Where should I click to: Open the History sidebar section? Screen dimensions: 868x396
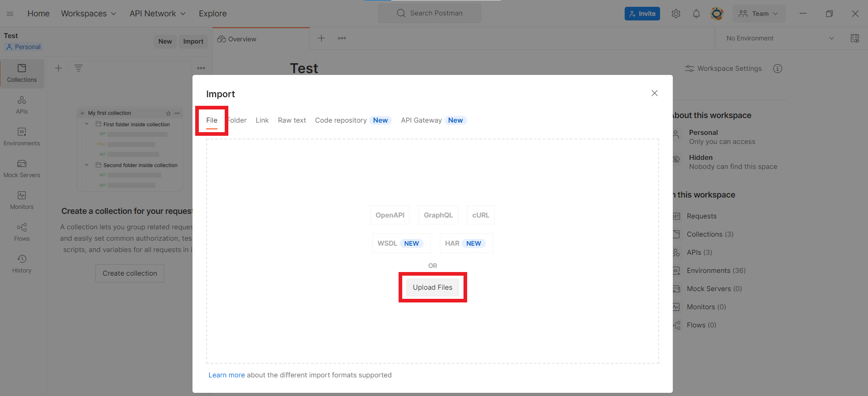click(x=22, y=264)
